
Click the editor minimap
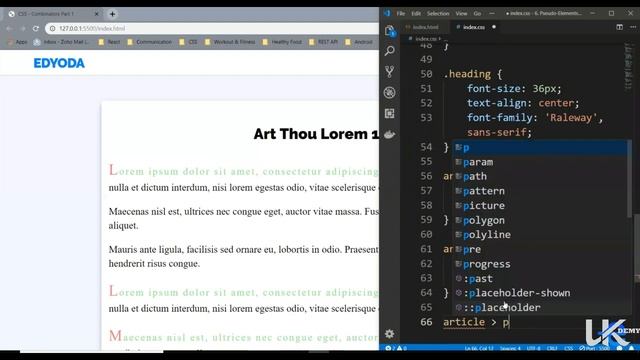tap(629, 67)
